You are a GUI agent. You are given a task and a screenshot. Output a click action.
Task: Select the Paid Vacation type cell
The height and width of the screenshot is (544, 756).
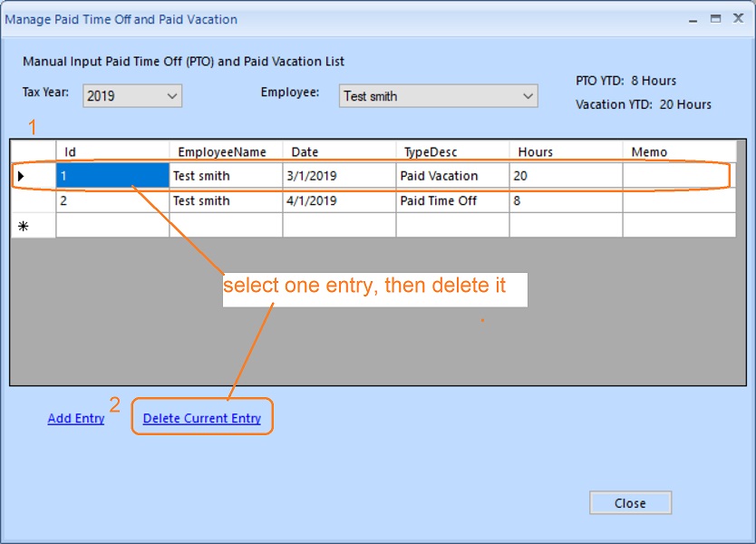[452, 176]
